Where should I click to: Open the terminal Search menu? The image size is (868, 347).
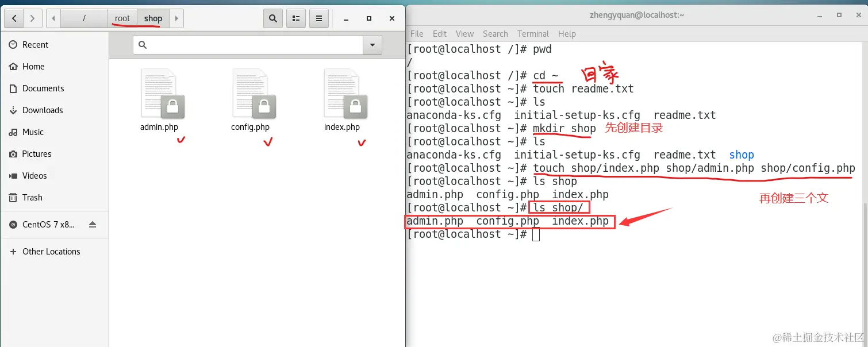[x=496, y=34]
